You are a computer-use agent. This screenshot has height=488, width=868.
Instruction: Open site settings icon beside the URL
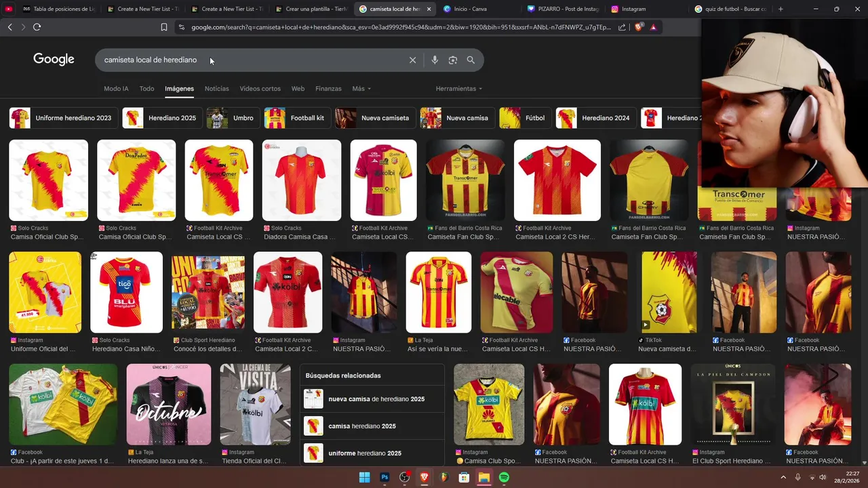click(181, 27)
